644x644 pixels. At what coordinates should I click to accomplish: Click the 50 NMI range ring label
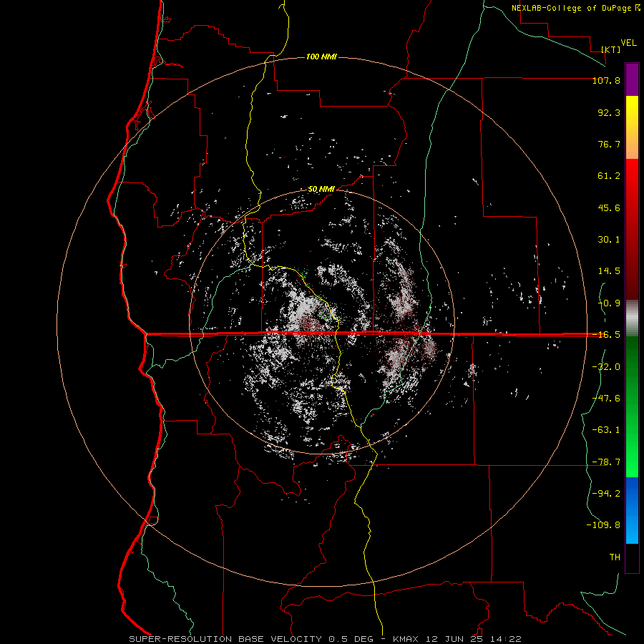[321, 190]
